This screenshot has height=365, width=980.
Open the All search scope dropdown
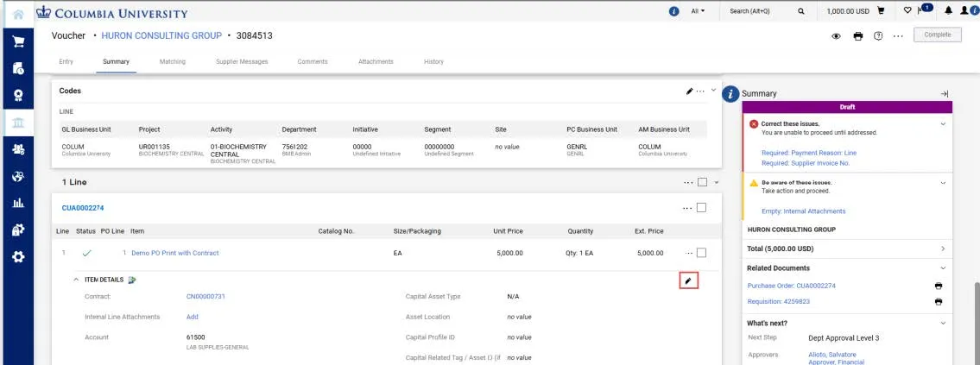[698, 11]
